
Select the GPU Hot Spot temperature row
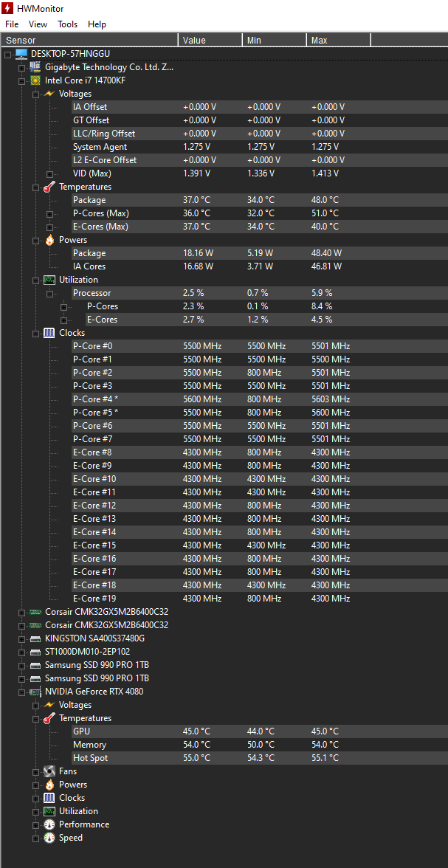(259, 758)
